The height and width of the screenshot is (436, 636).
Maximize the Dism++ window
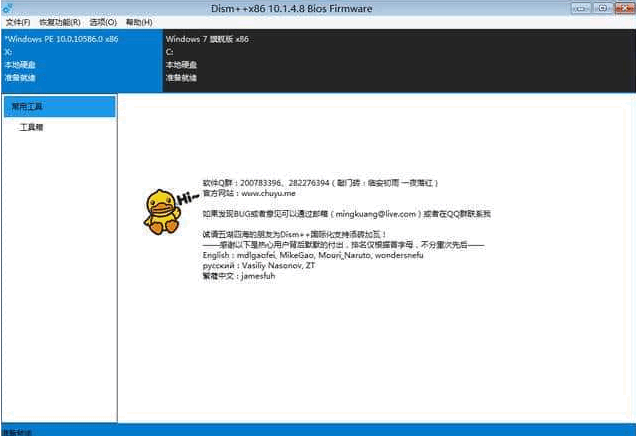coord(603,8)
